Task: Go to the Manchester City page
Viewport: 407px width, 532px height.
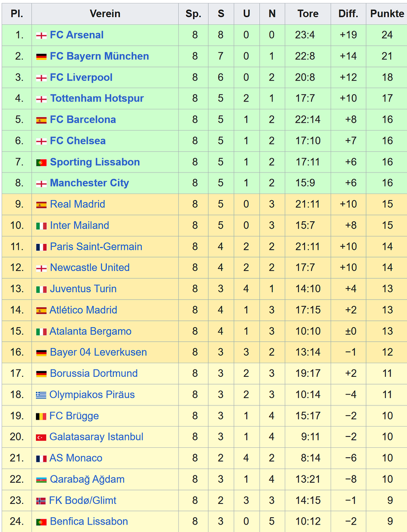Action: click(x=90, y=183)
